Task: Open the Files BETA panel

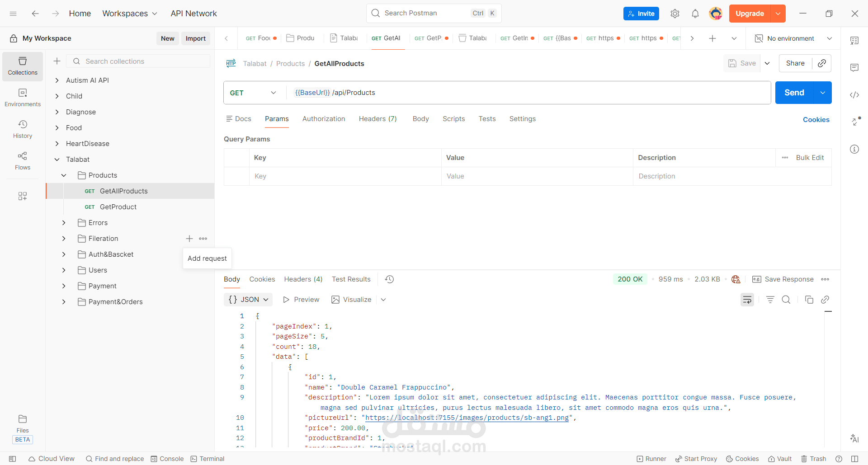Action: 23,429
